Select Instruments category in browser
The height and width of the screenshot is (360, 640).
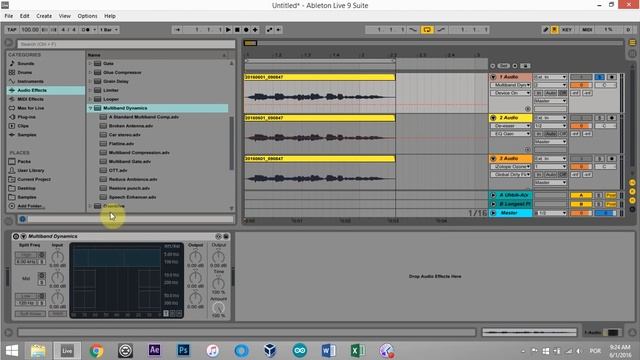[30, 81]
